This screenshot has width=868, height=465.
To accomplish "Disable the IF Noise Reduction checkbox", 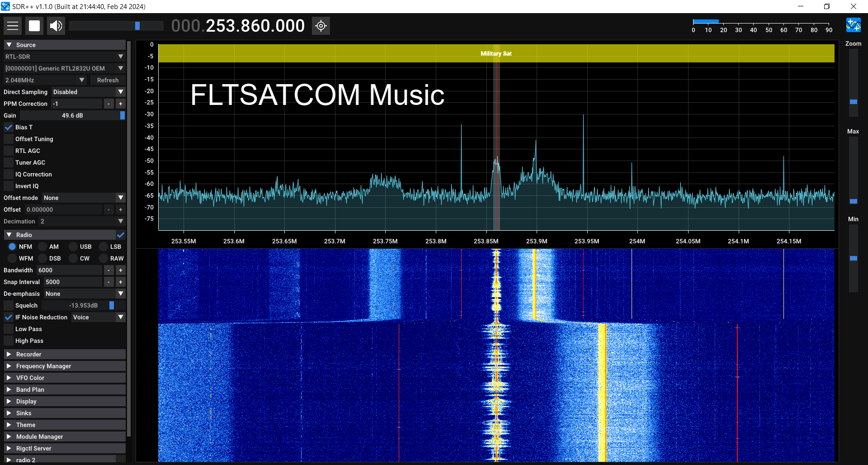I will [9, 317].
